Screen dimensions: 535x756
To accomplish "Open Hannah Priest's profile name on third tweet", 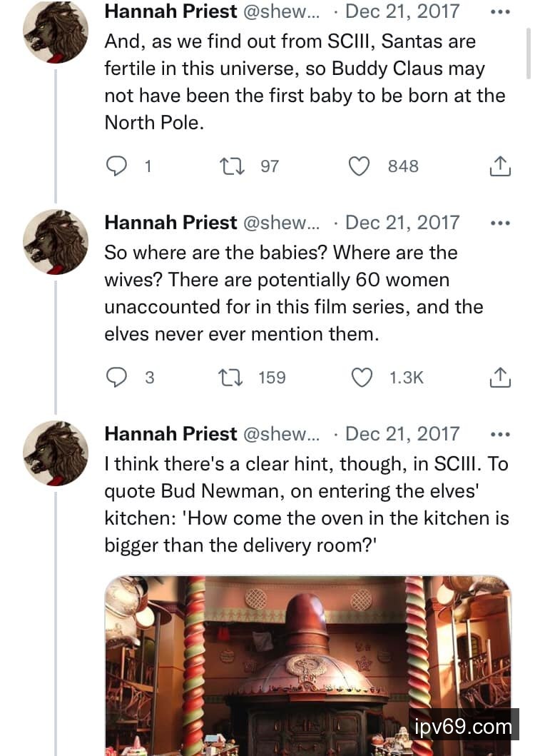I will click(170, 433).
